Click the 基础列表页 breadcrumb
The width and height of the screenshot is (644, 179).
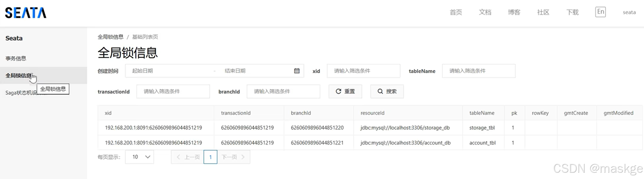point(145,37)
